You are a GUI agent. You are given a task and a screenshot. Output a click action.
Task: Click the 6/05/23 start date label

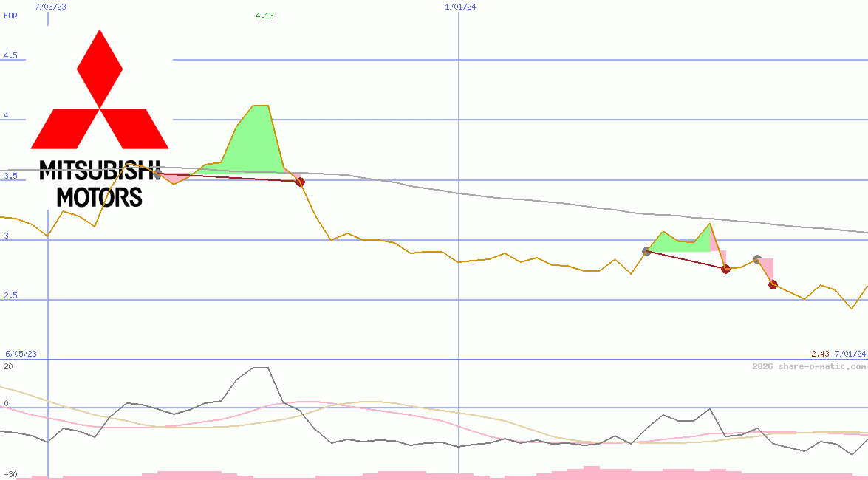click(x=21, y=354)
